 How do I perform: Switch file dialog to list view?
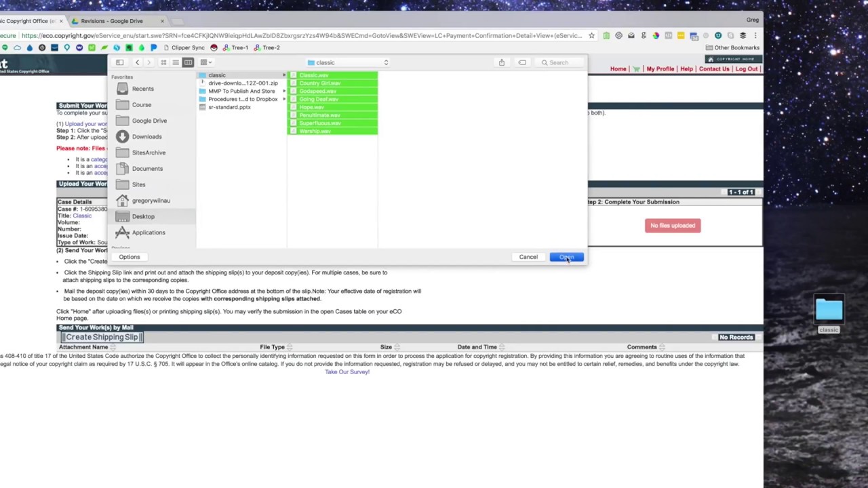tap(176, 62)
